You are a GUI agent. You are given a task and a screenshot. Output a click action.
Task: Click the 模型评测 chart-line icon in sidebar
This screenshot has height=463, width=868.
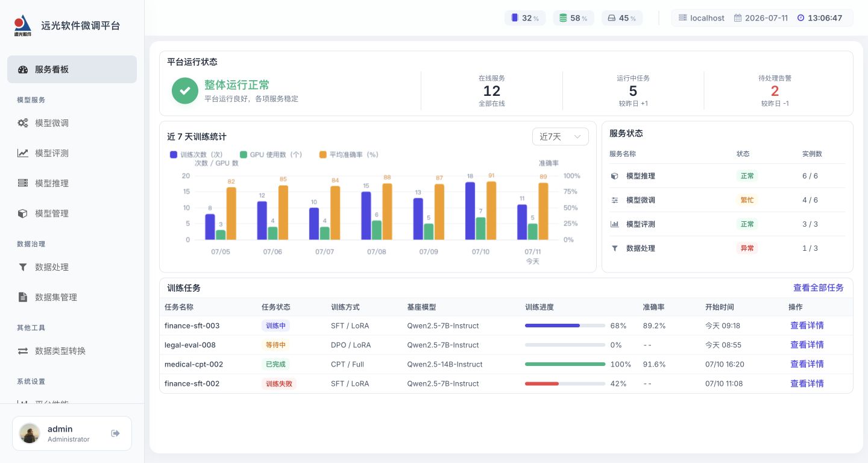pos(23,153)
